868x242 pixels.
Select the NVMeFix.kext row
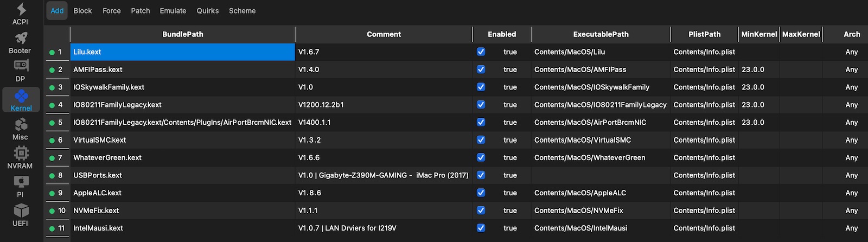tap(96, 211)
